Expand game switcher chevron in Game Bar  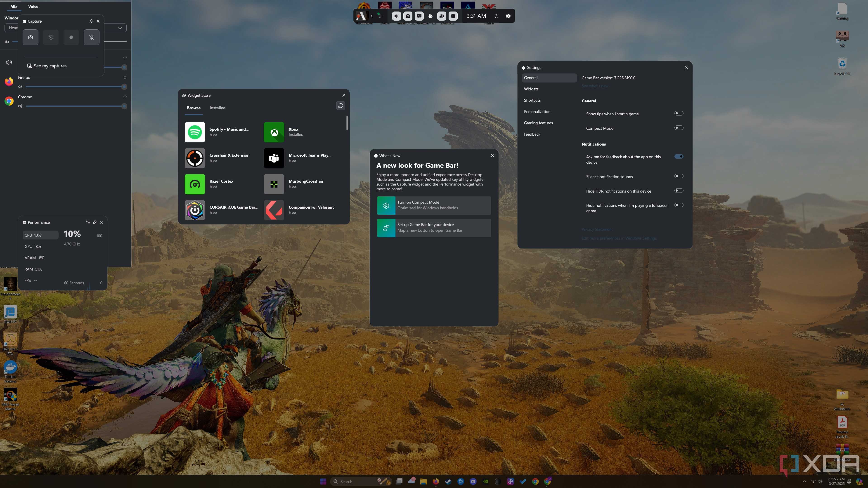tap(372, 16)
